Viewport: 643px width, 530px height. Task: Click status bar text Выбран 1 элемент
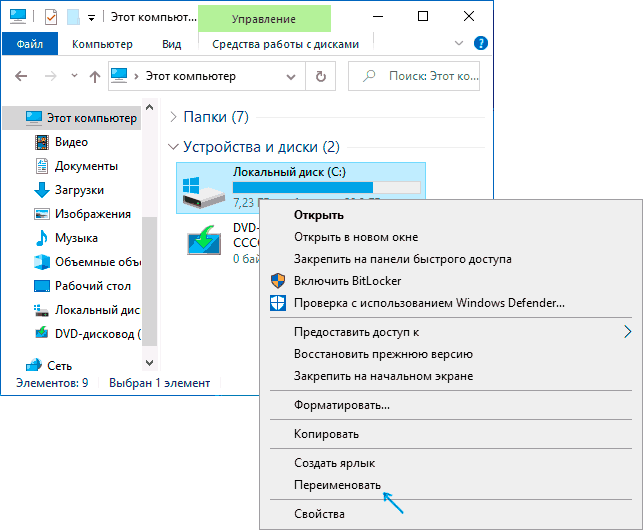[x=160, y=383]
